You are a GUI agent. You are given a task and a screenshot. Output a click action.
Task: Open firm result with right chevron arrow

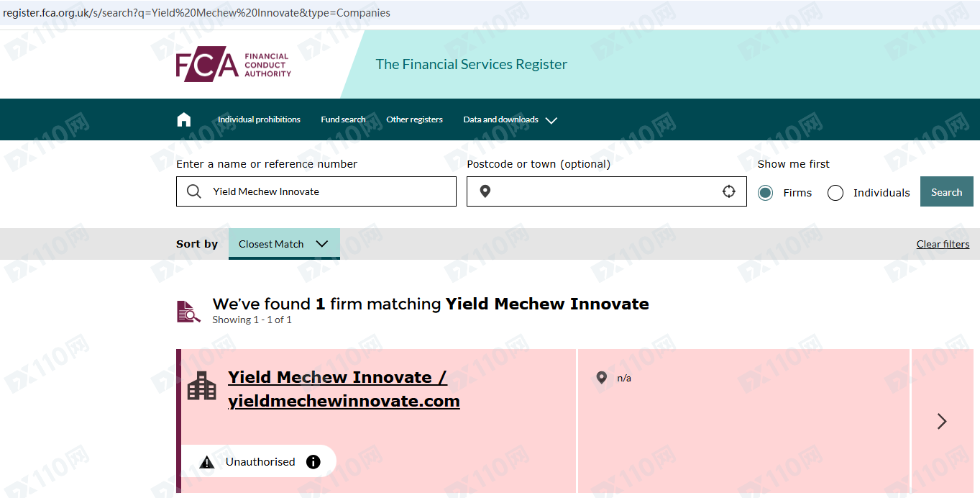[x=942, y=421]
